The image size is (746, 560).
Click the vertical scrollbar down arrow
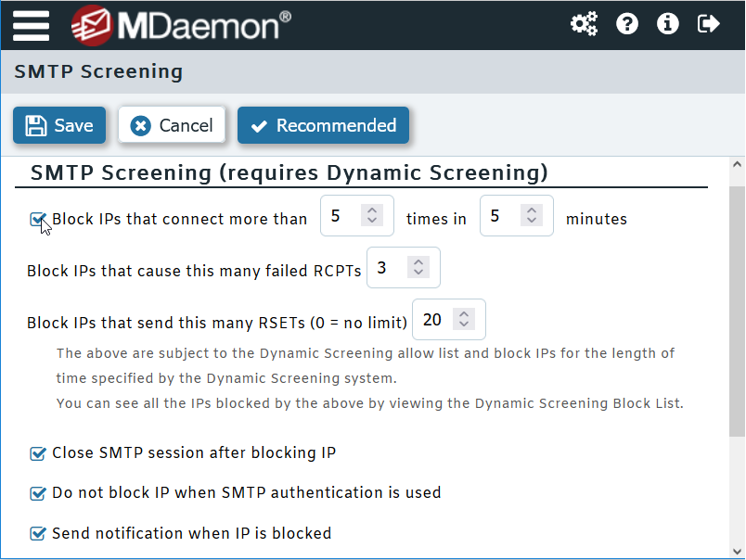pos(737,550)
